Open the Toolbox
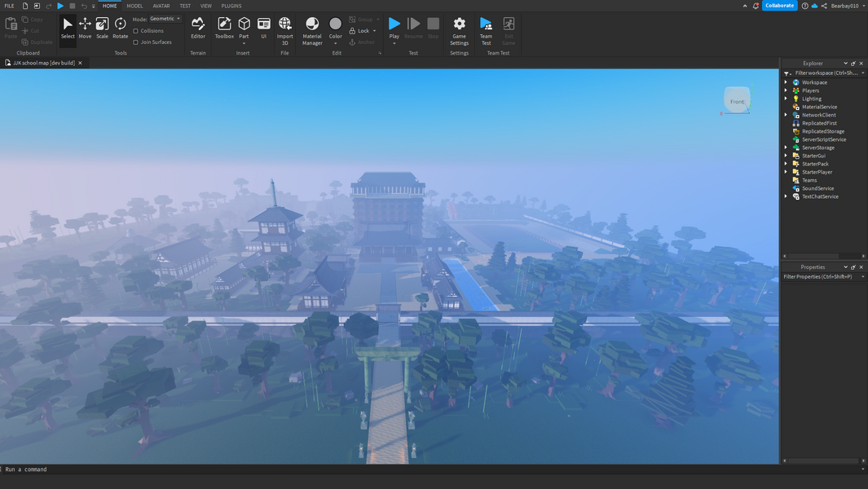The image size is (868, 489). [x=224, y=29]
